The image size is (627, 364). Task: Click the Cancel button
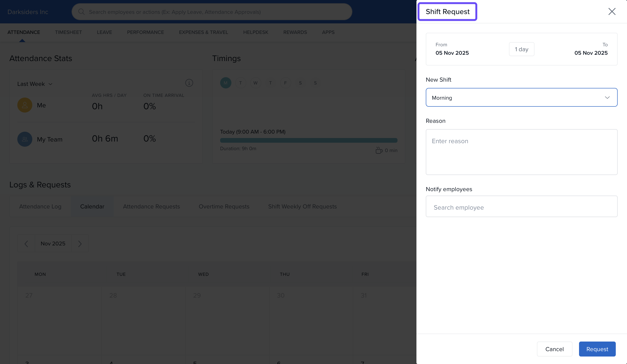(x=554, y=349)
